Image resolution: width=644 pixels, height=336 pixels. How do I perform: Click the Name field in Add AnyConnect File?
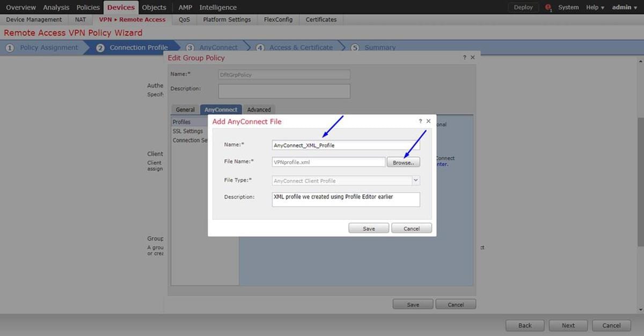coord(346,145)
